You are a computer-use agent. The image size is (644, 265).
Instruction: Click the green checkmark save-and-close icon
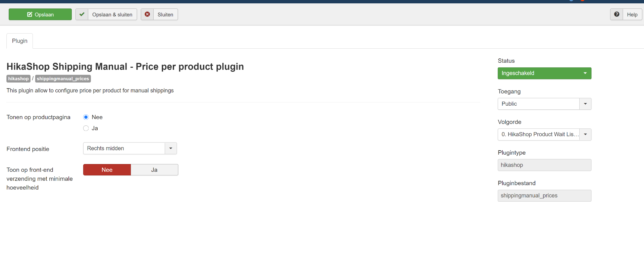click(x=82, y=14)
